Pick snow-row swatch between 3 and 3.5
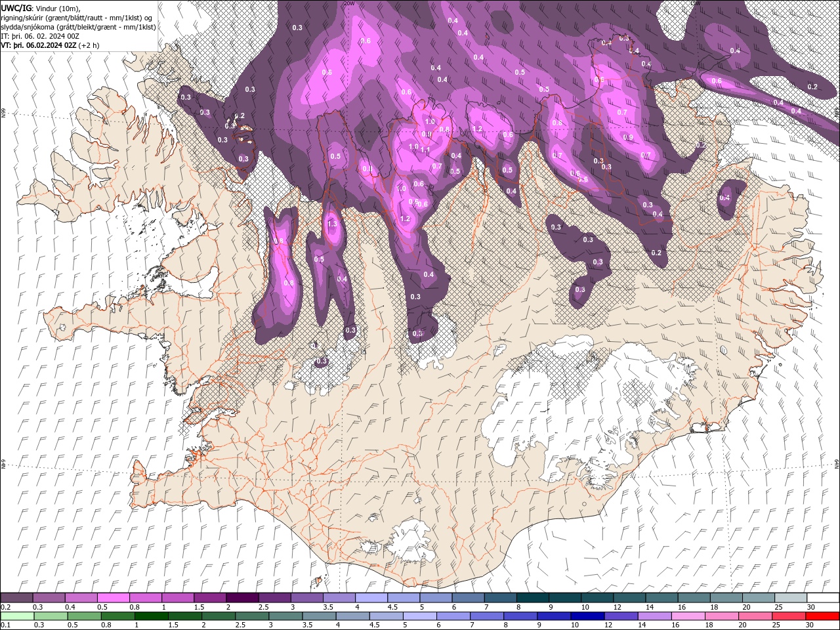 click(x=306, y=597)
